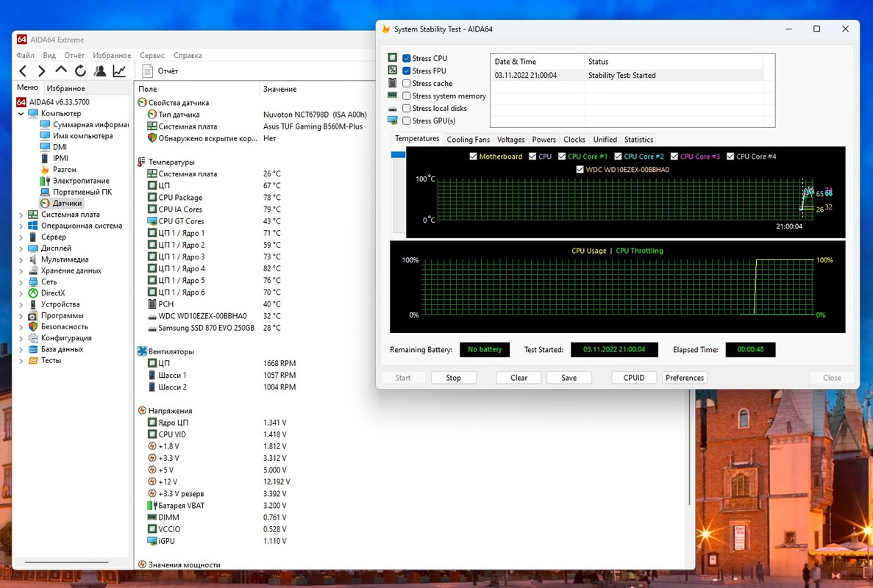Uncheck the Stress CPU checkbox

coord(407,58)
